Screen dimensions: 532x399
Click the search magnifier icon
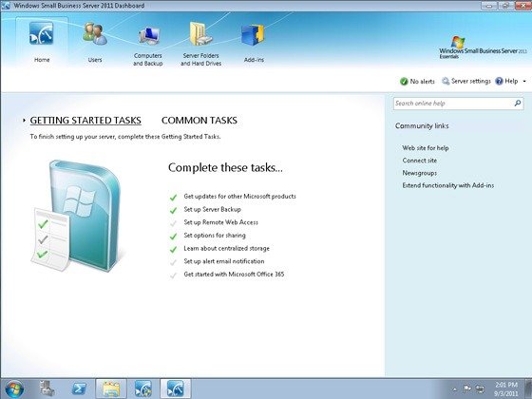point(518,104)
